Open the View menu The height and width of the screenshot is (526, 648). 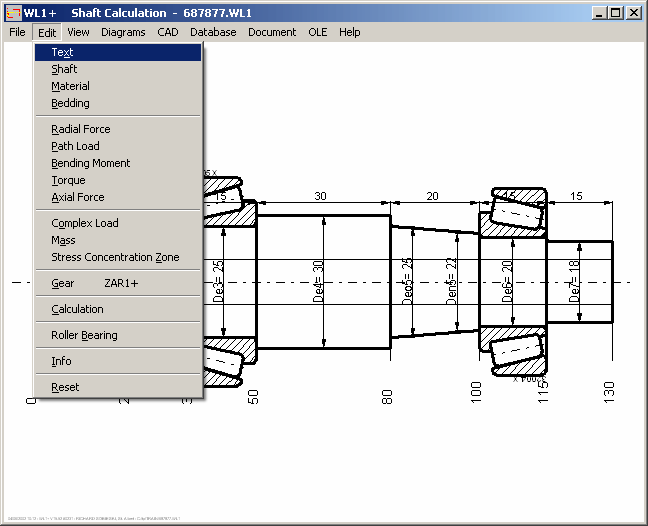tap(78, 32)
